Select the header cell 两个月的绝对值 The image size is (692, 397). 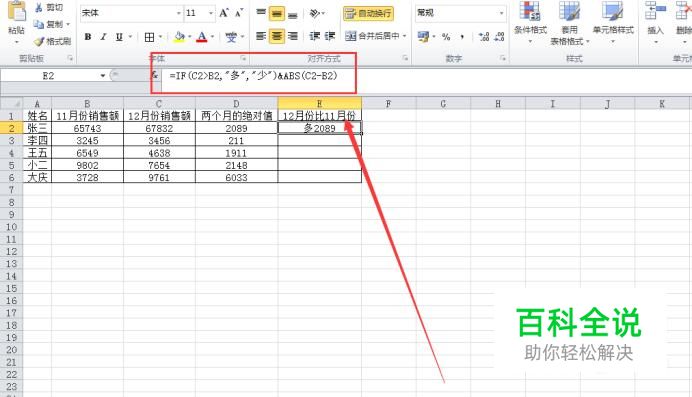pos(237,116)
